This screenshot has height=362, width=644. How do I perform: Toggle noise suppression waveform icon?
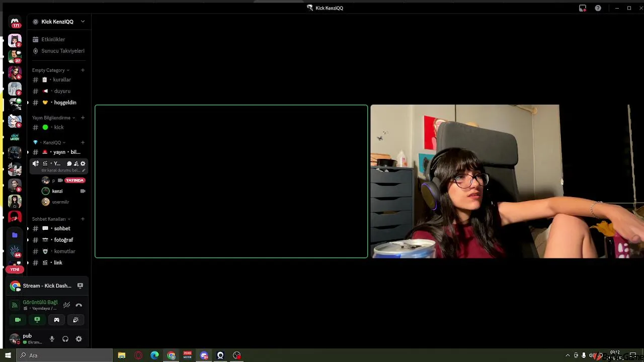pos(66,305)
